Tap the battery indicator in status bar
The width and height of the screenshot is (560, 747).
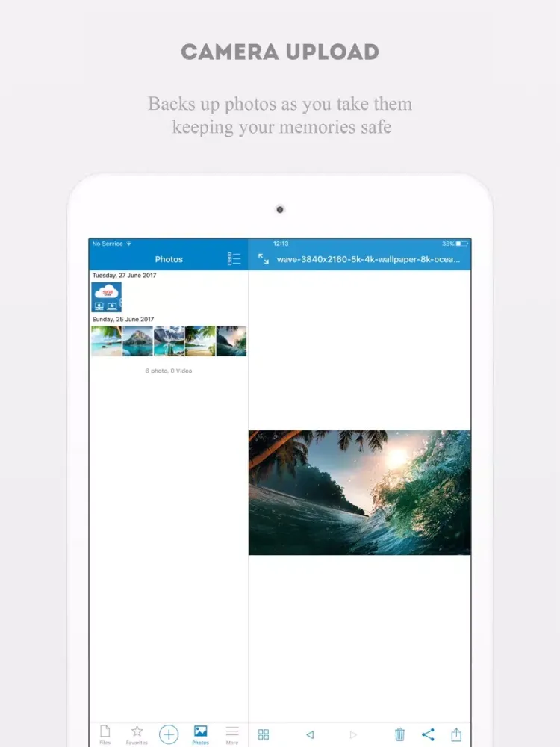(x=462, y=244)
